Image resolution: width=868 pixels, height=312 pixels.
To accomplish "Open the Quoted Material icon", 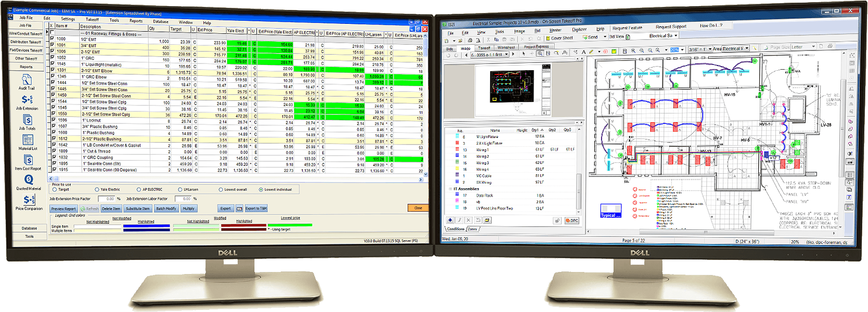I will (29, 179).
